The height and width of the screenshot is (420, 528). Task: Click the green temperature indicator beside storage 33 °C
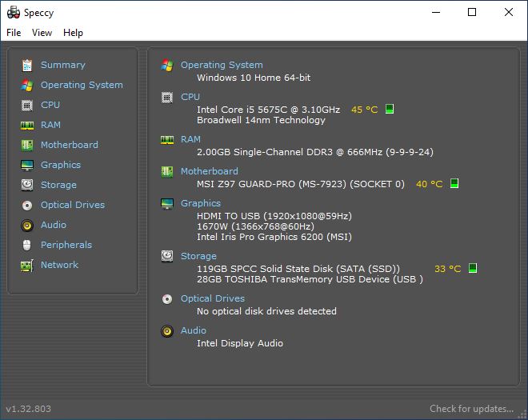click(473, 268)
